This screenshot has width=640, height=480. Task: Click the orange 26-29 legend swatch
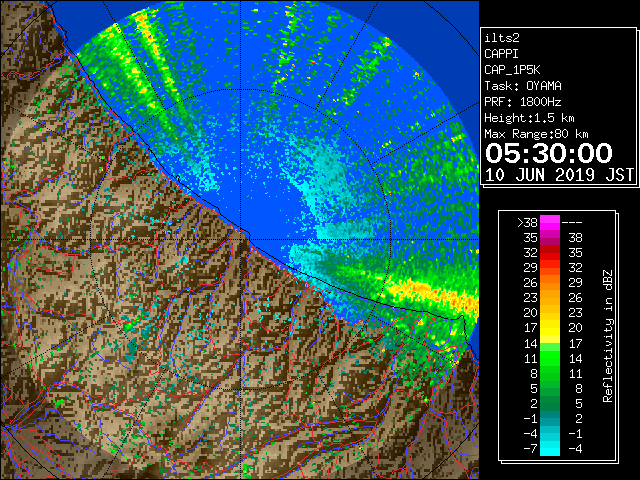(550, 282)
